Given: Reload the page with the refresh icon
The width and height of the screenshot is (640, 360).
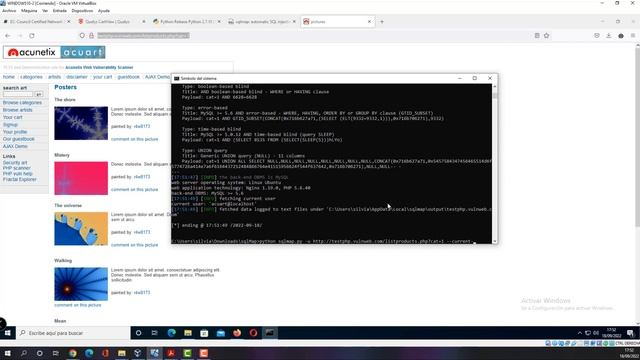Looking at the screenshot, I should pos(31,36).
